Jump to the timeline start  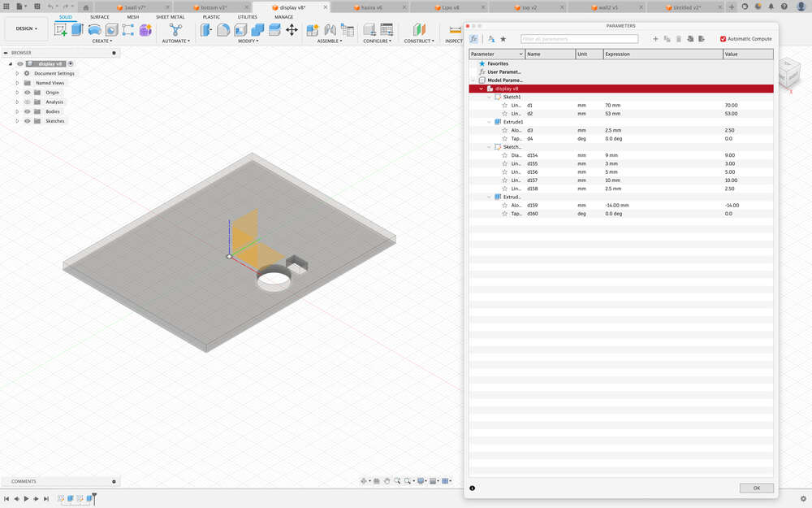6,499
